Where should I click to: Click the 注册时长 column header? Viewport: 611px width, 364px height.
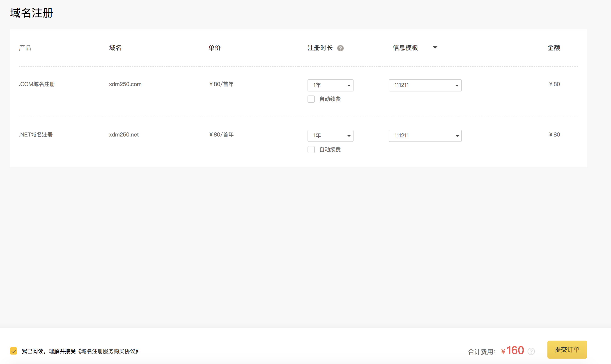point(320,48)
